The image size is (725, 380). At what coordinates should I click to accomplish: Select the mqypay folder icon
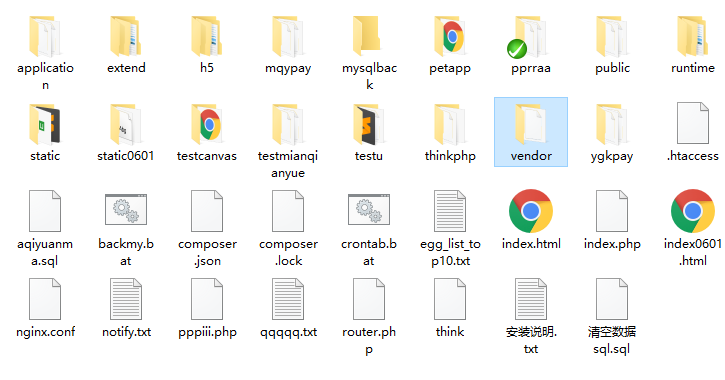pyautogui.click(x=288, y=37)
